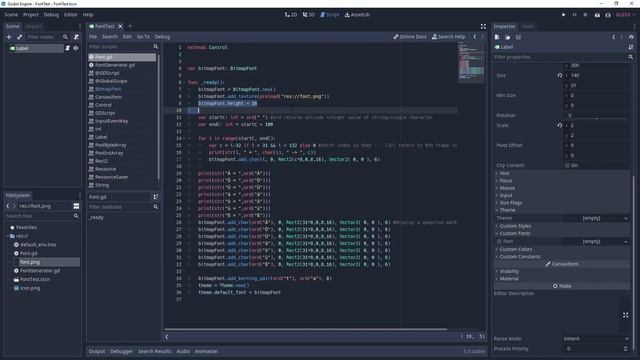This screenshot has height=360, width=640.
Task: Open the Debugger bottom panel
Action: (121, 351)
